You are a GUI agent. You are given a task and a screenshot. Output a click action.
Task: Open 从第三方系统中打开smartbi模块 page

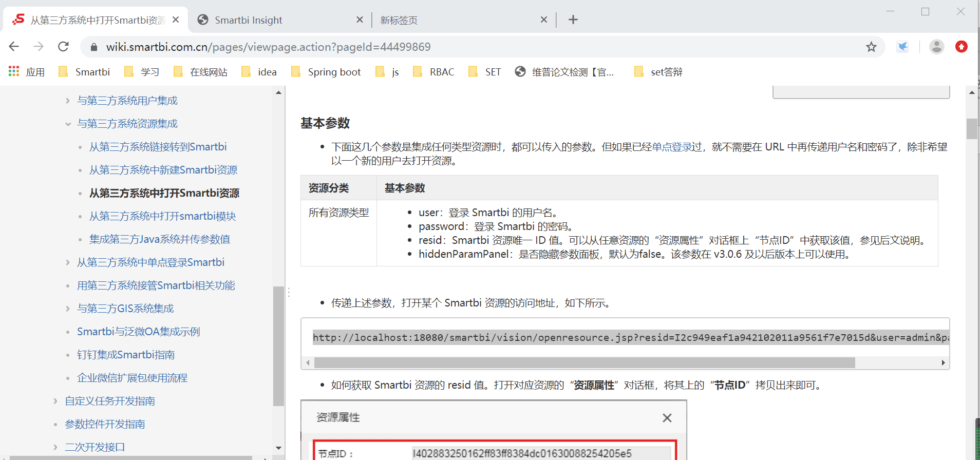pos(162,216)
